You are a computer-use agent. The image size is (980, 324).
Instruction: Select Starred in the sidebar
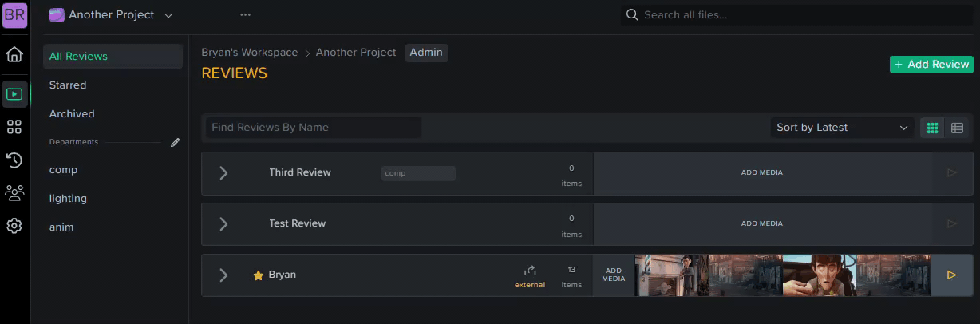[68, 85]
